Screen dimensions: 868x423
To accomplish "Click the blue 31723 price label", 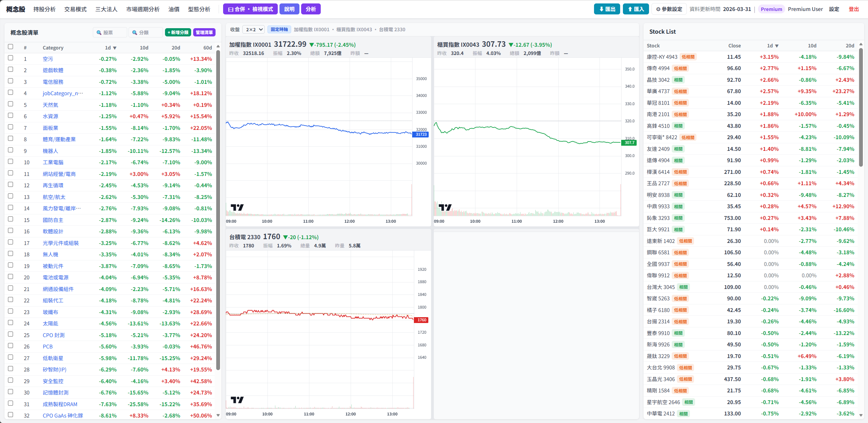I will pyautogui.click(x=421, y=134).
